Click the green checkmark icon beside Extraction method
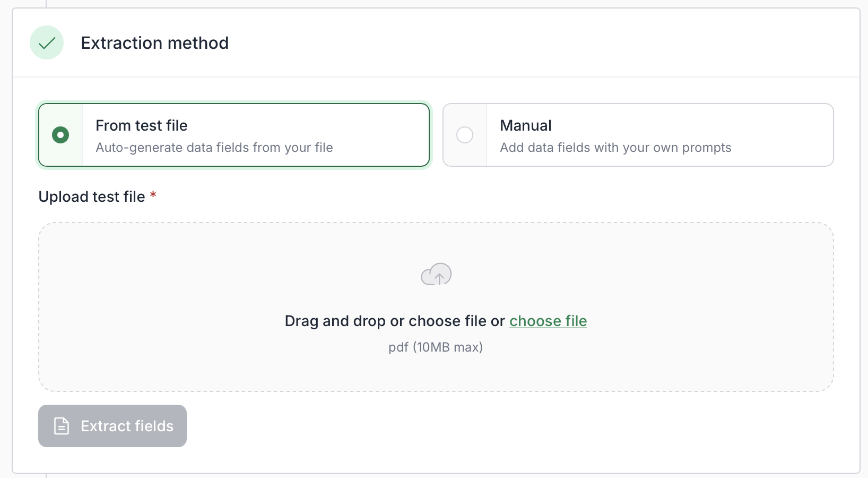 point(47,42)
